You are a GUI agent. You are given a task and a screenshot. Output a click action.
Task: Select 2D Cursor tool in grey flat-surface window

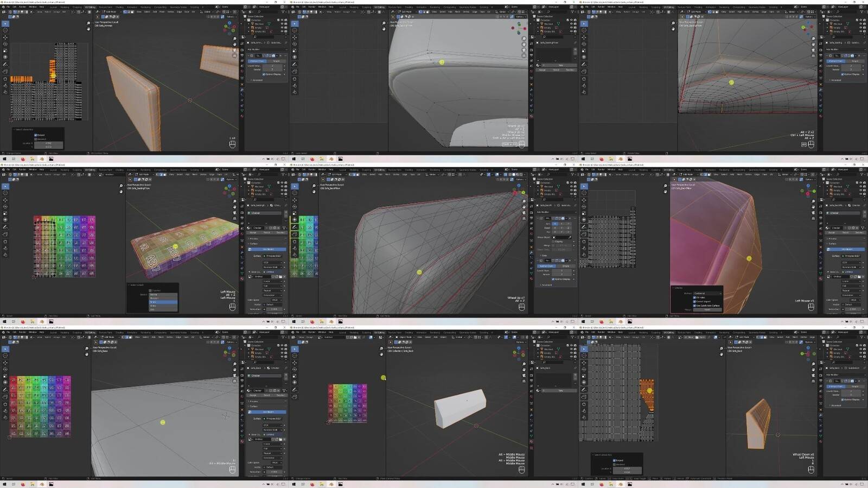[x=5, y=356]
